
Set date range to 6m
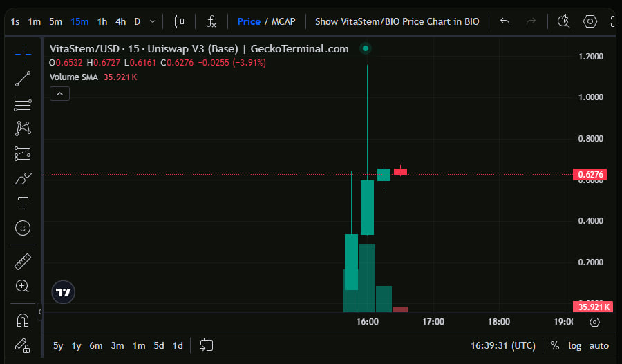tap(96, 345)
